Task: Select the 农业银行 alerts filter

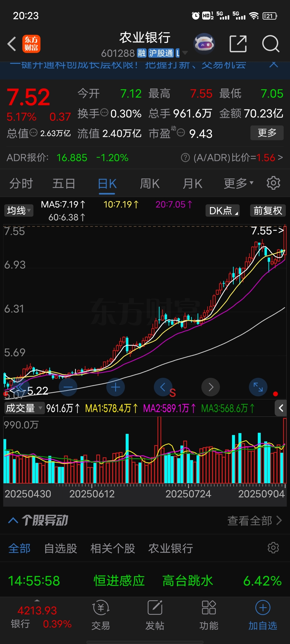Action: [171, 548]
